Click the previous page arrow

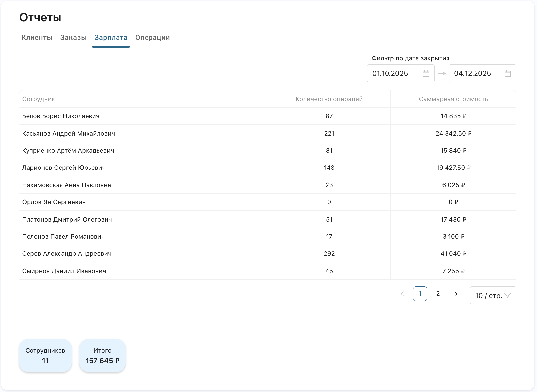(402, 294)
